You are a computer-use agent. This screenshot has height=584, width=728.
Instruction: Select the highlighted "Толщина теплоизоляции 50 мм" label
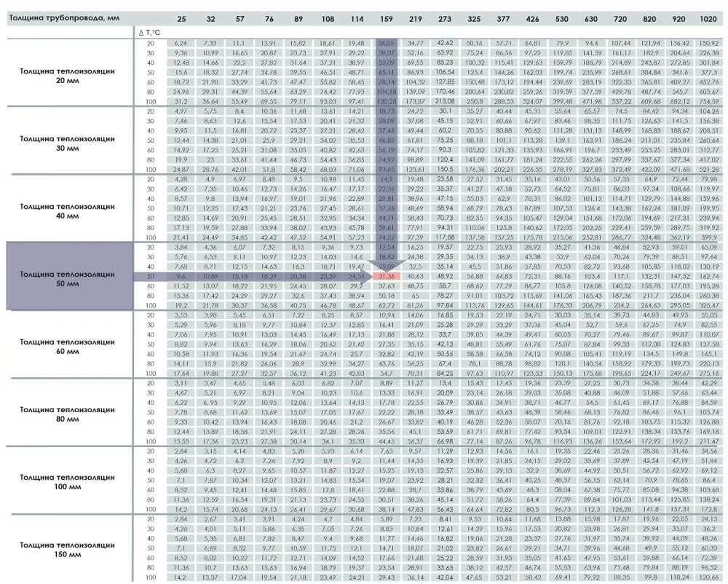click(67, 279)
